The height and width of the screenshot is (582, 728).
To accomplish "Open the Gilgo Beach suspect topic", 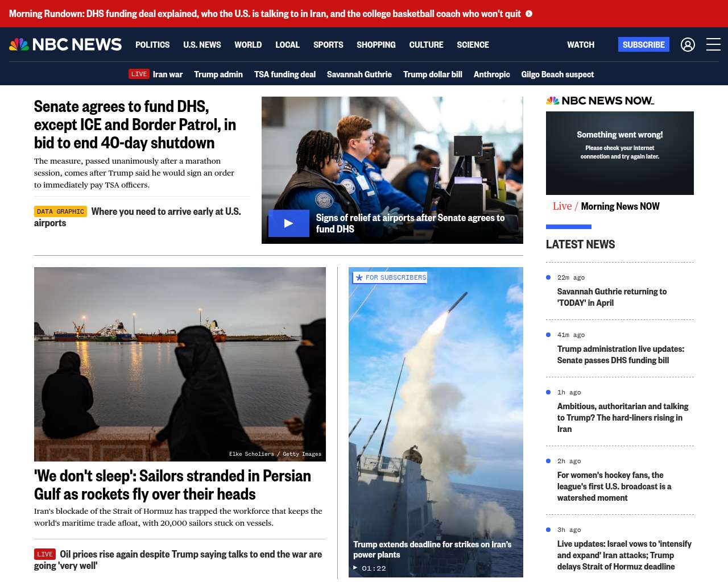I will pyautogui.click(x=557, y=74).
